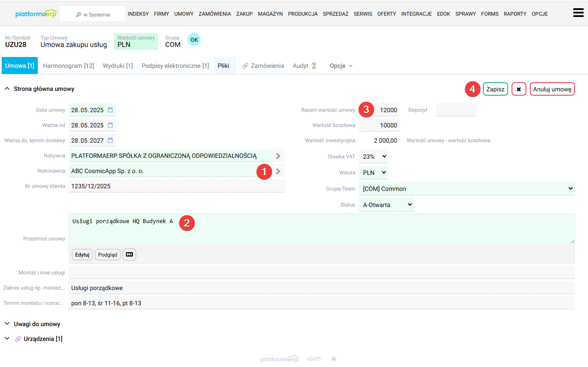
Task: Click arrow icon beside Wykonawca field
Action: point(278,171)
